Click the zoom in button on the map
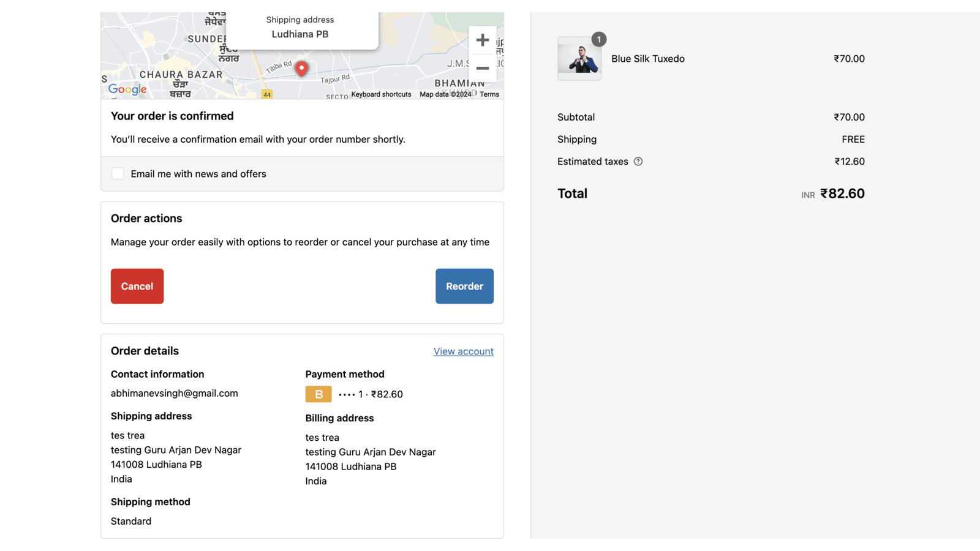This screenshot has width=980, height=551. coord(483,40)
